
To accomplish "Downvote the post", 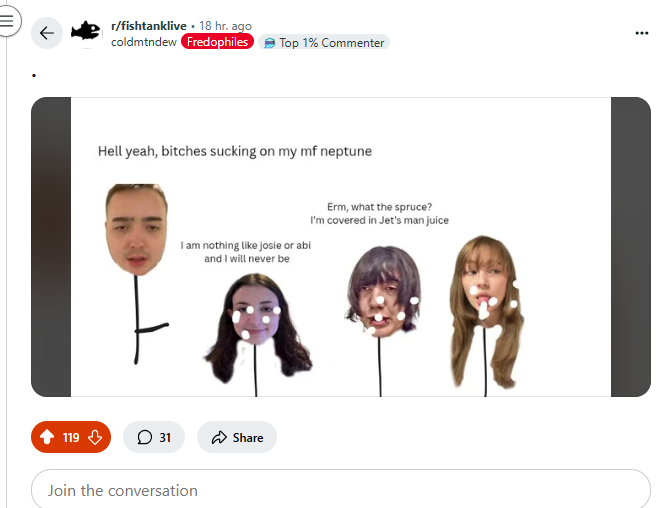I will click(95, 437).
